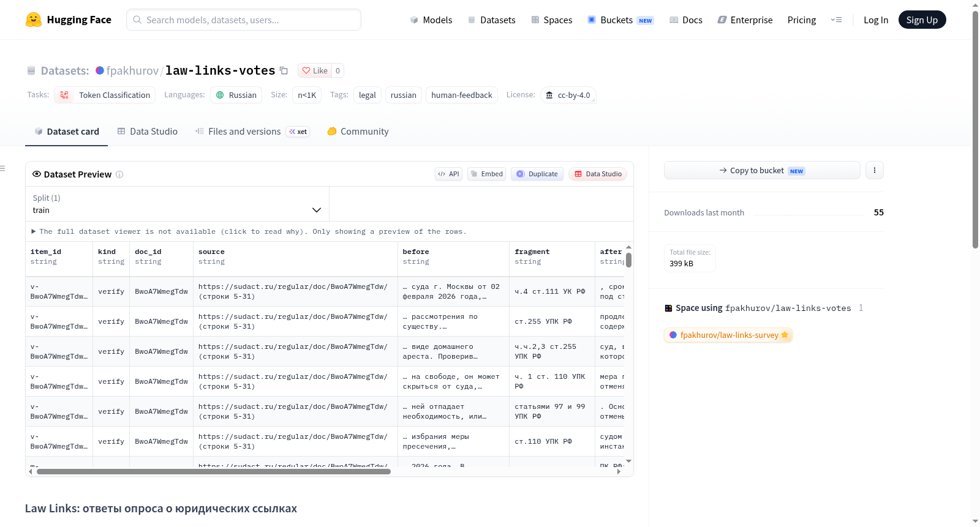Switch to the Dataset card tab
Screen dimensions: 980x527
tap(67, 131)
